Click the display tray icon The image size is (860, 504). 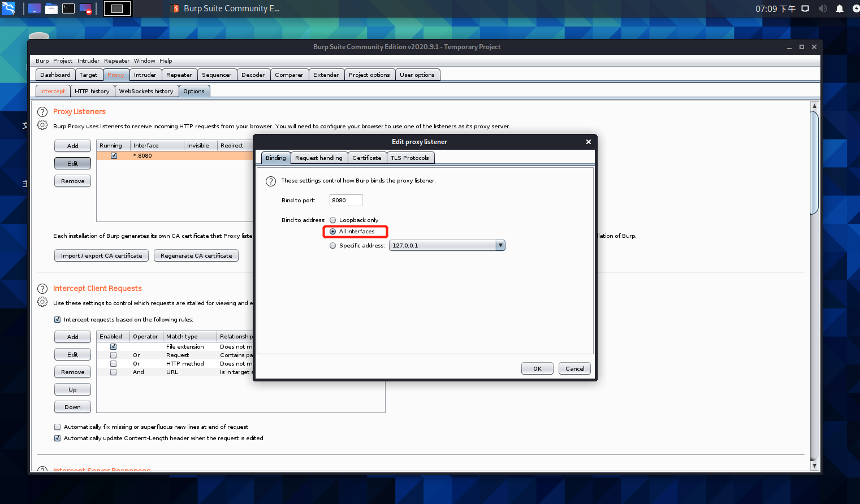805,8
